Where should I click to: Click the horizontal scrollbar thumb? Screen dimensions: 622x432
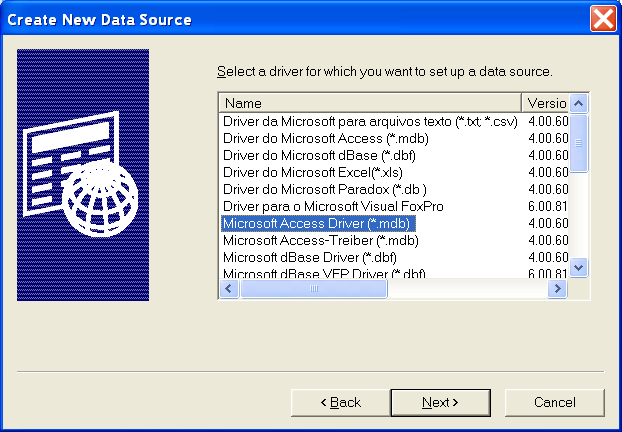click(x=313, y=288)
